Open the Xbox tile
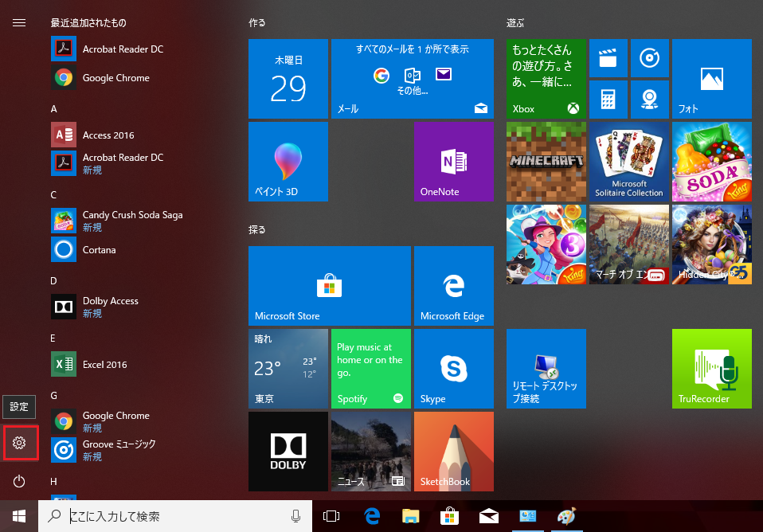763x532 pixels. (x=546, y=79)
